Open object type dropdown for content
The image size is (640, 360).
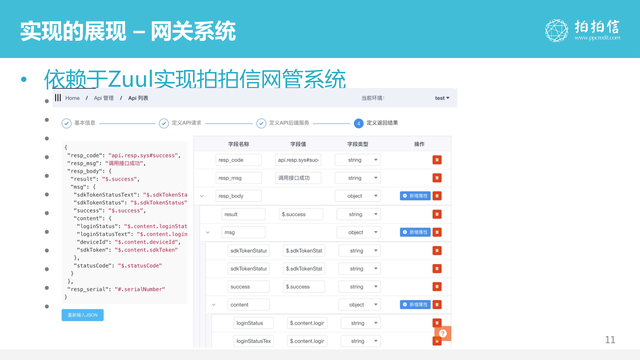tap(359, 304)
